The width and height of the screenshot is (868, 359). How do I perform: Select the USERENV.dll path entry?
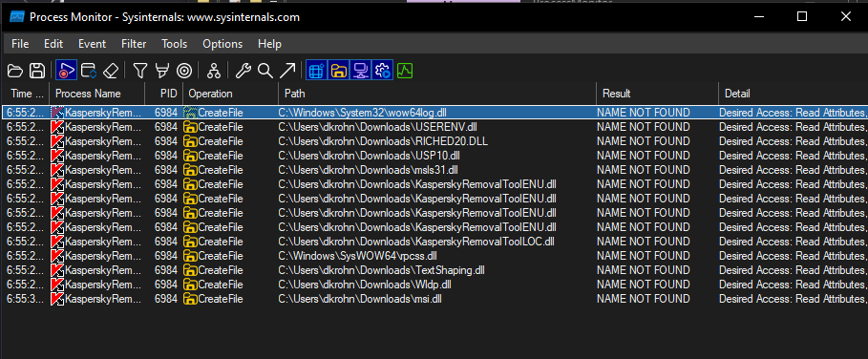point(377,127)
